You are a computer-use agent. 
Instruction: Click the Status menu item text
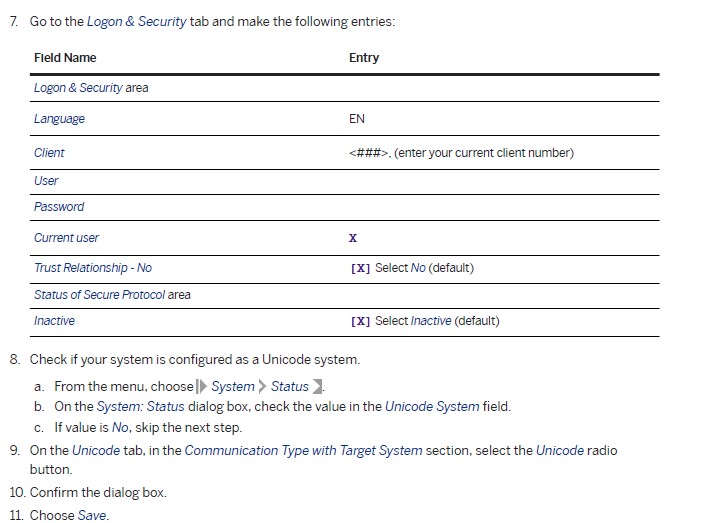[x=290, y=386]
